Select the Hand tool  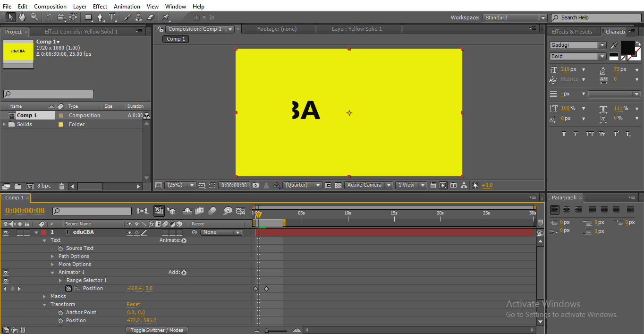click(x=22, y=17)
